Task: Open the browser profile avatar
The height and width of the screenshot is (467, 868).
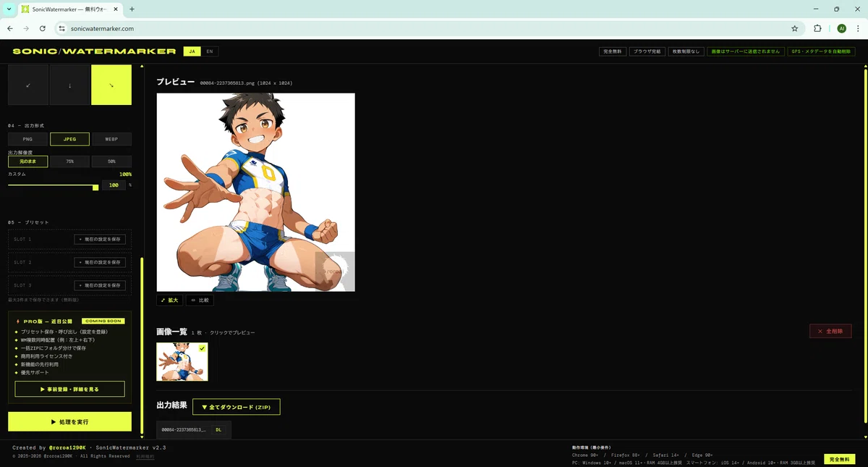Action: [x=841, y=28]
